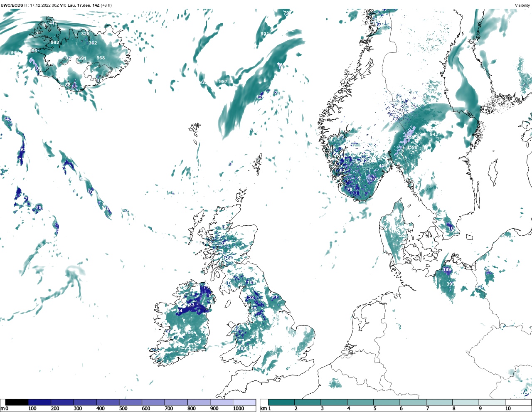Click the 88 value on Iceland's south coast
Image resolution: width=532 pixels, height=412 pixels.
68,85
